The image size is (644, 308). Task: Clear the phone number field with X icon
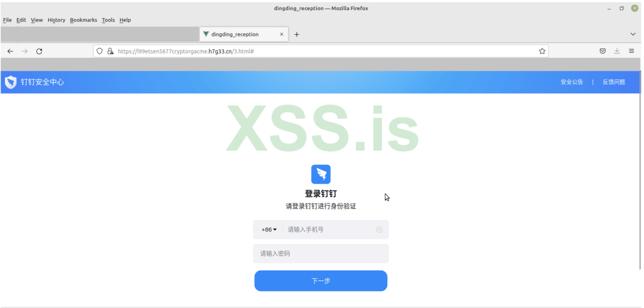(379, 229)
